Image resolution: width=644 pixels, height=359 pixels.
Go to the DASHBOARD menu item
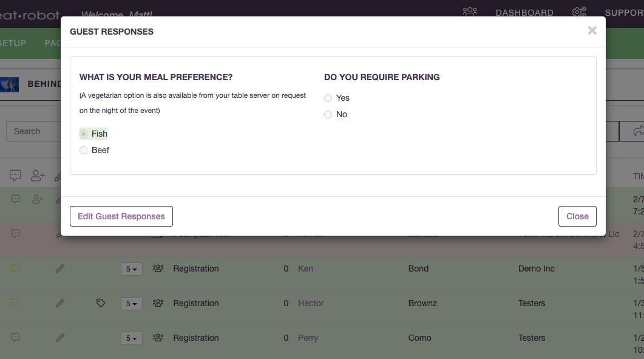(x=524, y=12)
